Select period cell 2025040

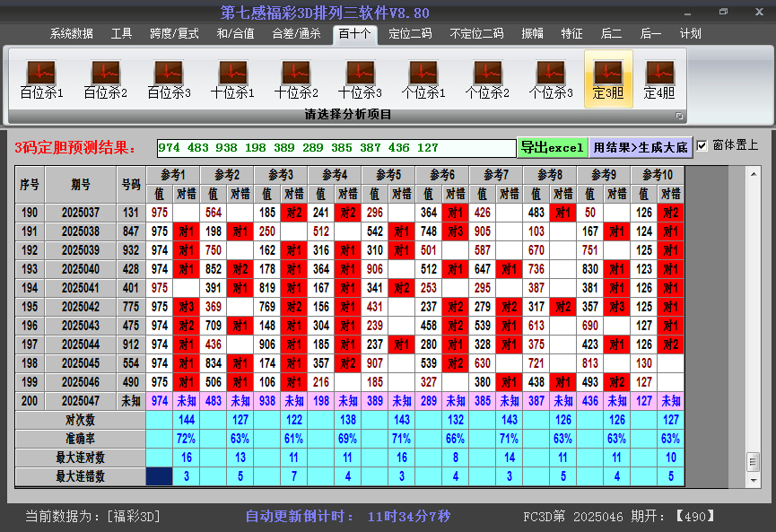(81, 269)
